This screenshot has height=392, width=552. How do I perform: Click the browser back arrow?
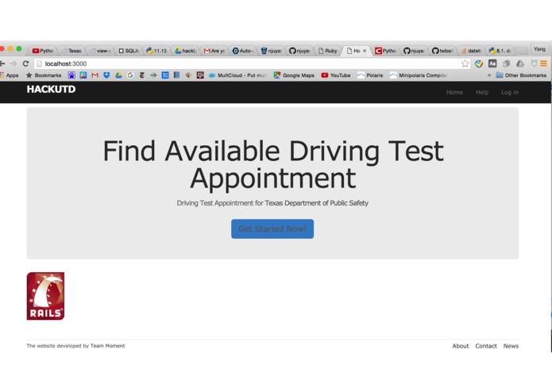(2, 63)
